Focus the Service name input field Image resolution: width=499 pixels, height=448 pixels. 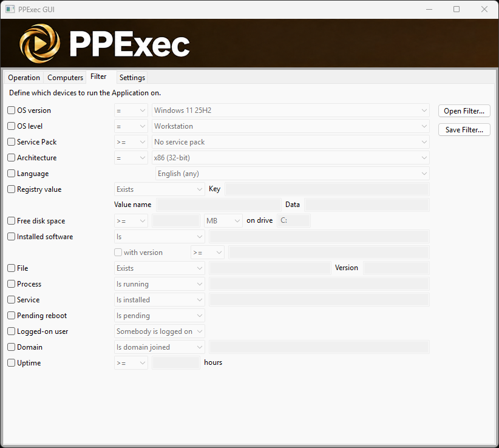click(319, 299)
